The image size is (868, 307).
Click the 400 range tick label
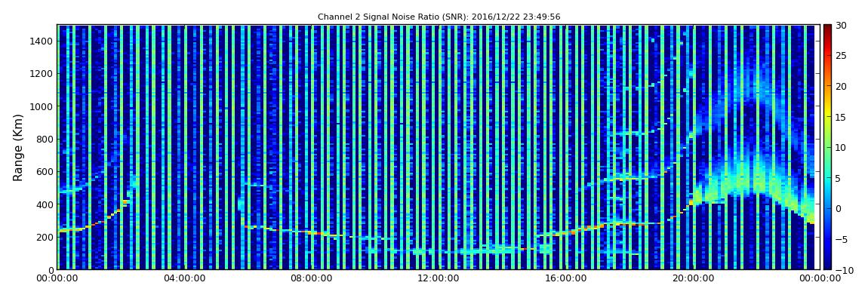(45, 204)
